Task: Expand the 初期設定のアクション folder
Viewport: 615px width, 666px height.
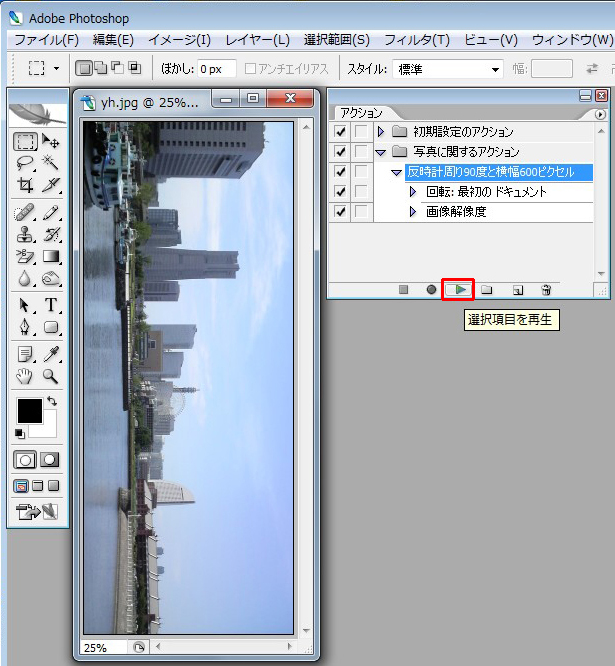Action: tap(380, 132)
